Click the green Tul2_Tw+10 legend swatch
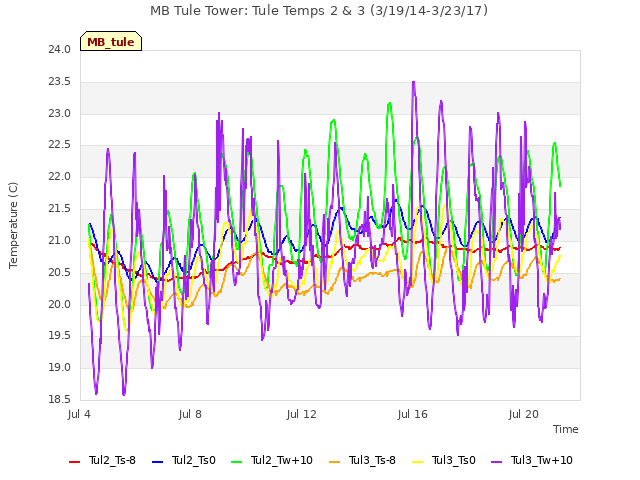Image resolution: width=640 pixels, height=480 pixels. (x=236, y=462)
